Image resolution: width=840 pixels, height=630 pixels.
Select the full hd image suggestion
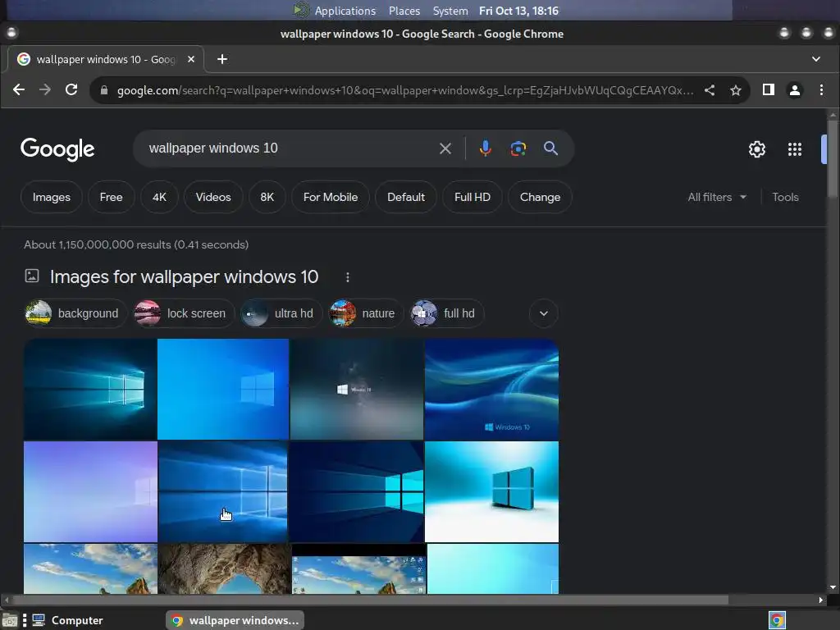pyautogui.click(x=447, y=313)
